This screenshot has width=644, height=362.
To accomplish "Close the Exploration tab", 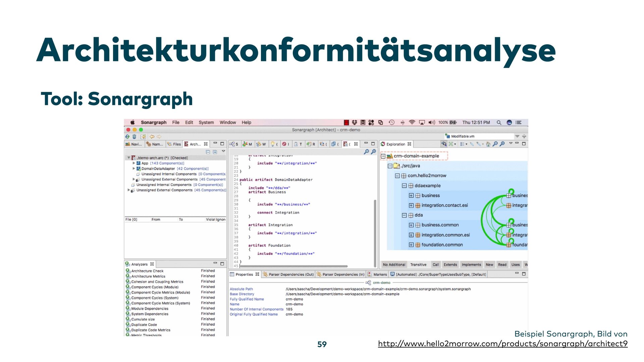I will coord(409,144).
